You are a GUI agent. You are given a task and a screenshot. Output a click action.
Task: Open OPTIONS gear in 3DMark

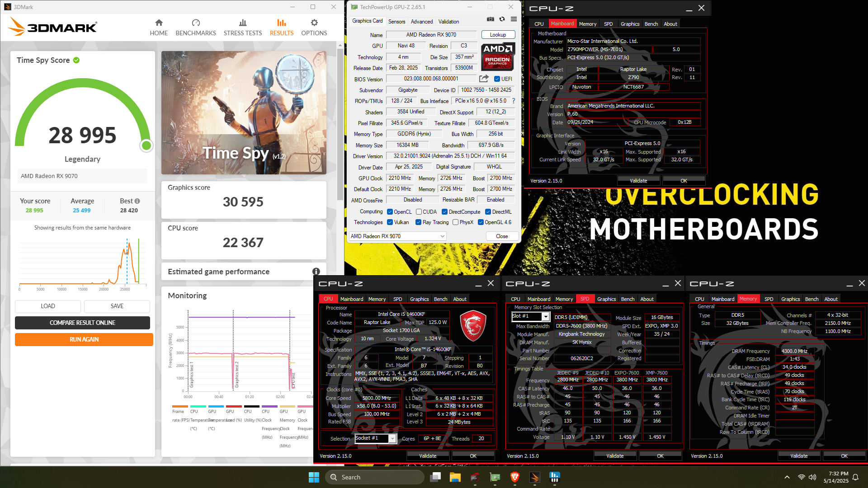pyautogui.click(x=314, y=28)
